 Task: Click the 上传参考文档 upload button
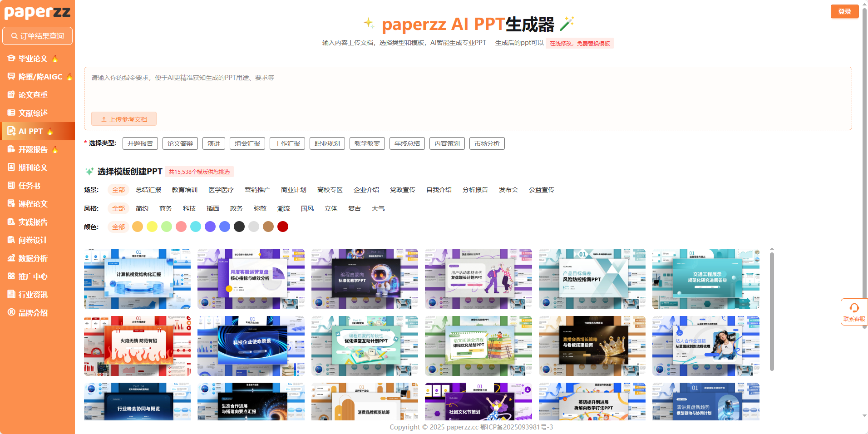(124, 119)
